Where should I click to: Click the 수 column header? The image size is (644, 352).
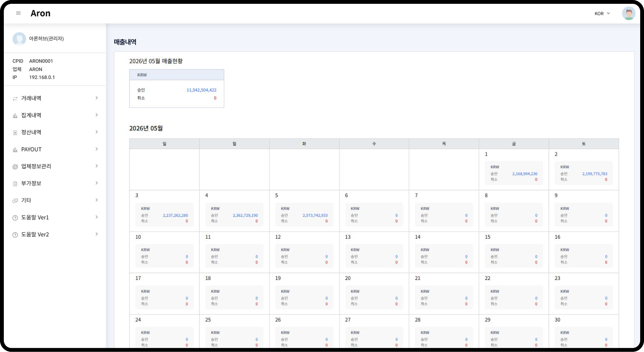(374, 144)
